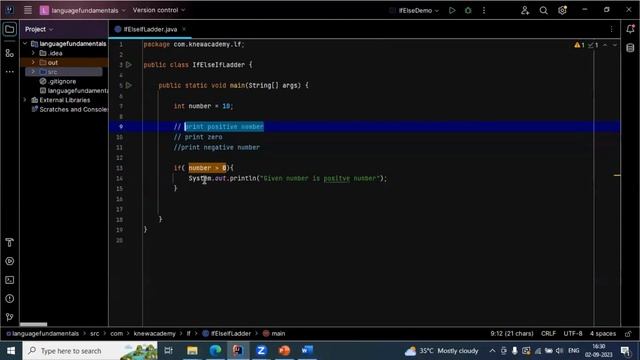This screenshot has height=360, width=640.
Task: Open Zoom from taskbar
Action: pos(261,351)
